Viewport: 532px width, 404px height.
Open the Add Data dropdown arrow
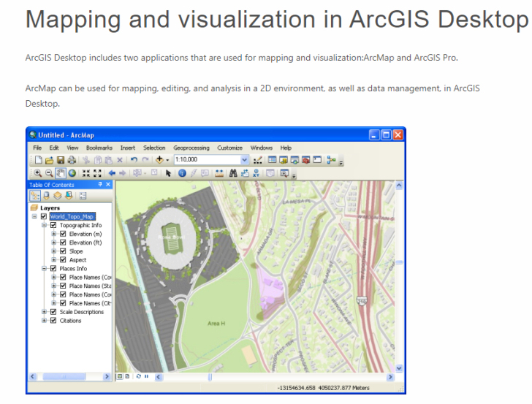167,160
